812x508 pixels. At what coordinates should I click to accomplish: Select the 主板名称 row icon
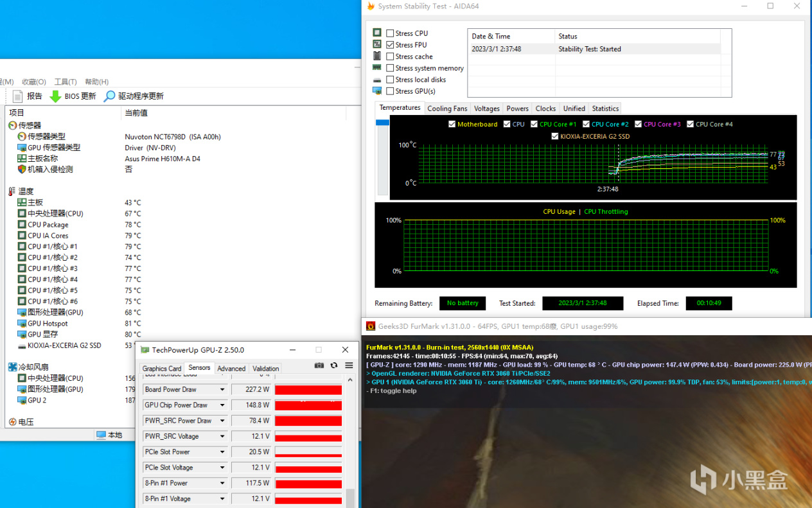pos(22,159)
